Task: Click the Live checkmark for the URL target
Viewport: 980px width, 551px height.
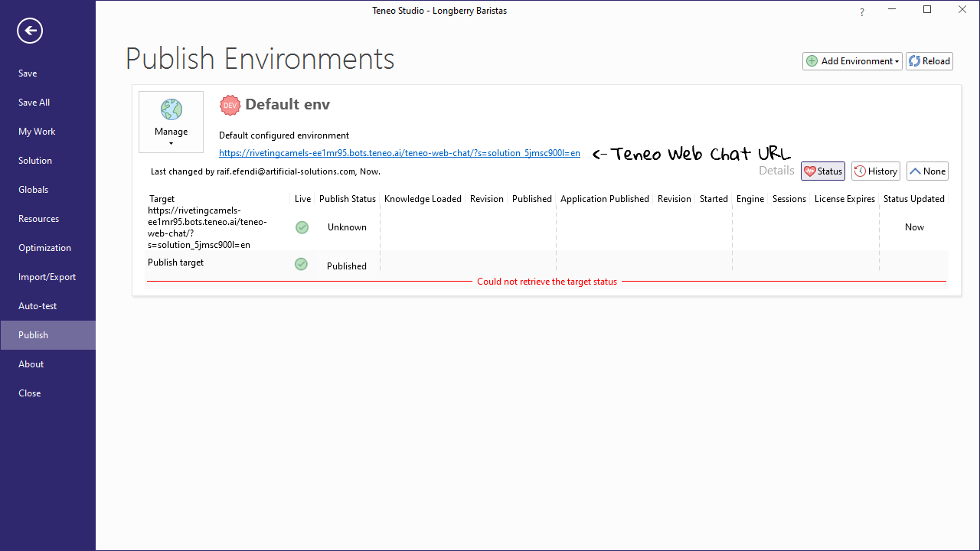Action: click(x=302, y=227)
